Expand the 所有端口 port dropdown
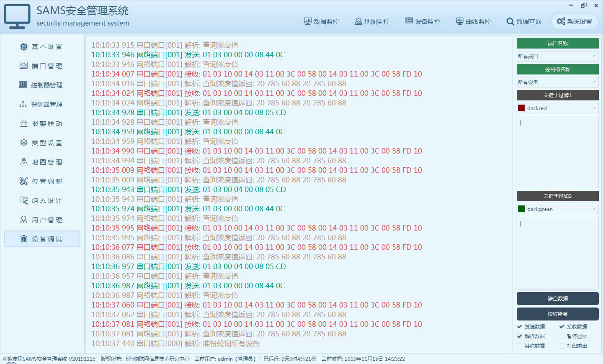This screenshot has width=603, height=364. pos(557,56)
